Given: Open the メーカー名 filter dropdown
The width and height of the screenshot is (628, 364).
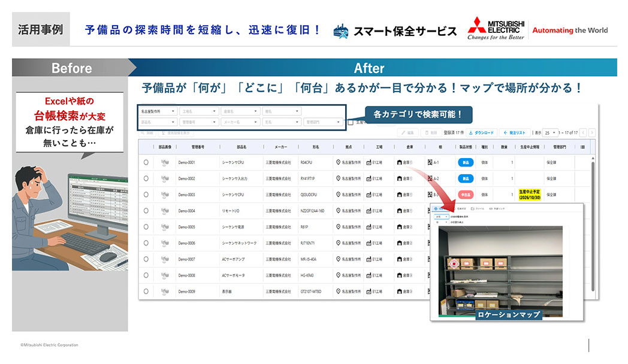Looking at the screenshot, I should pos(240,122).
